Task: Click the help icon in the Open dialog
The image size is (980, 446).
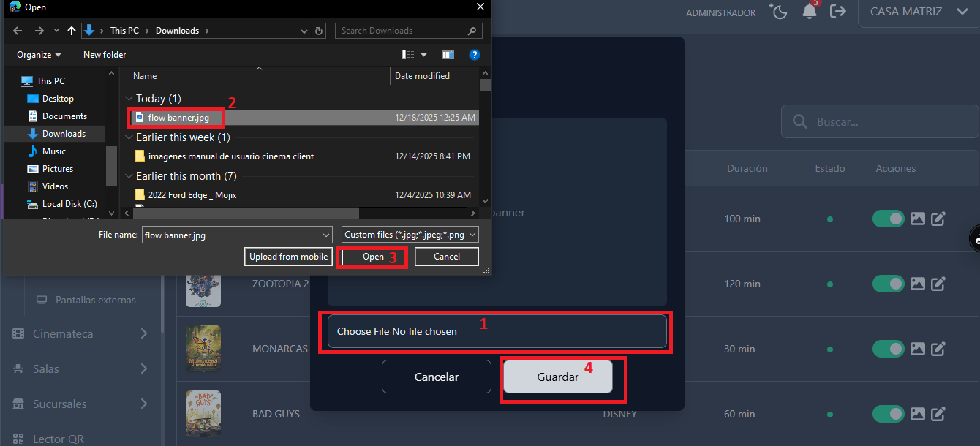Action: click(x=475, y=54)
